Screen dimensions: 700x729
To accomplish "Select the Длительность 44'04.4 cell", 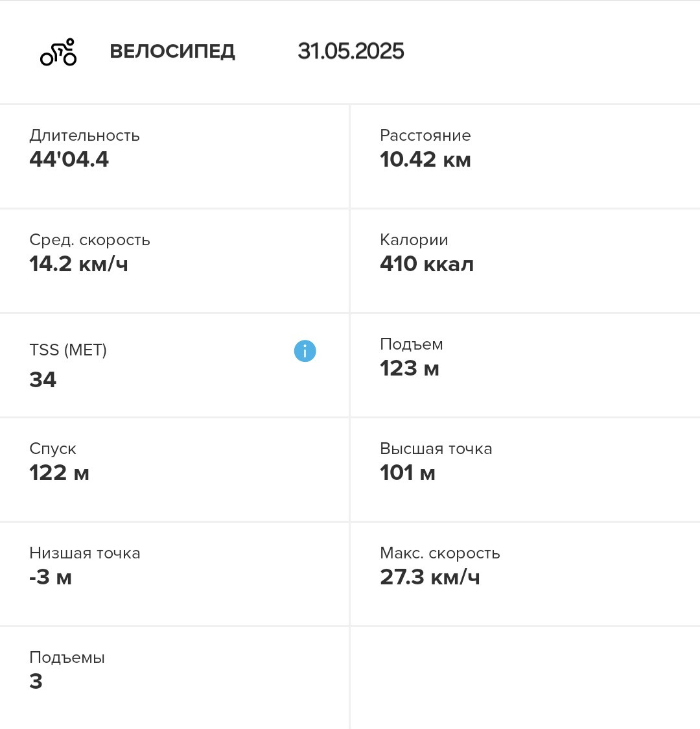I will point(174,157).
